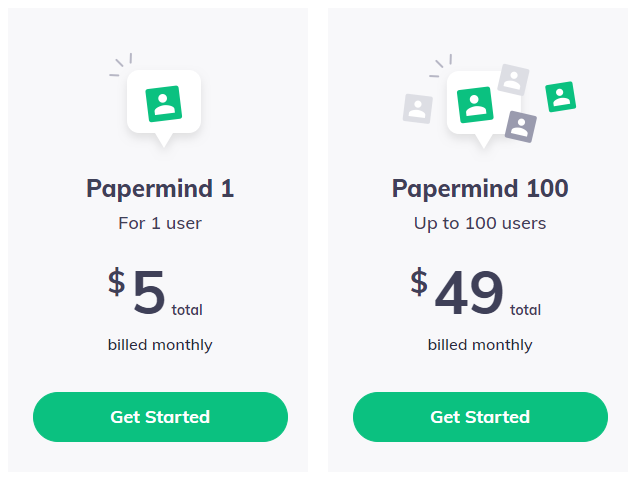
Task: Click the light gray user card left of bubble
Action: 417,109
